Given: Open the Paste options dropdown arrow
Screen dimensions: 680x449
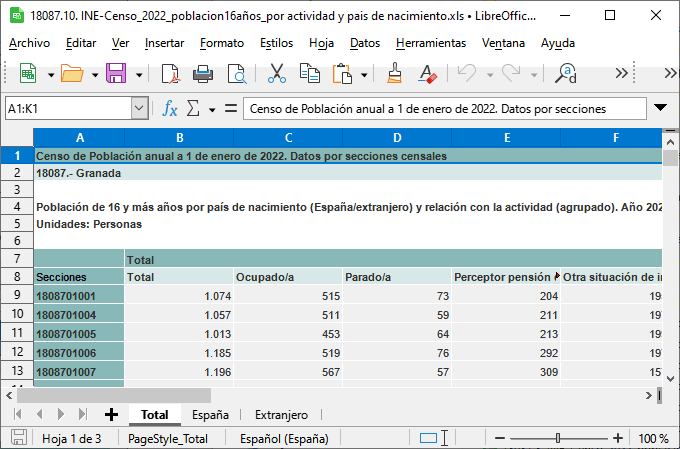Looking at the screenshot, I should [x=364, y=75].
